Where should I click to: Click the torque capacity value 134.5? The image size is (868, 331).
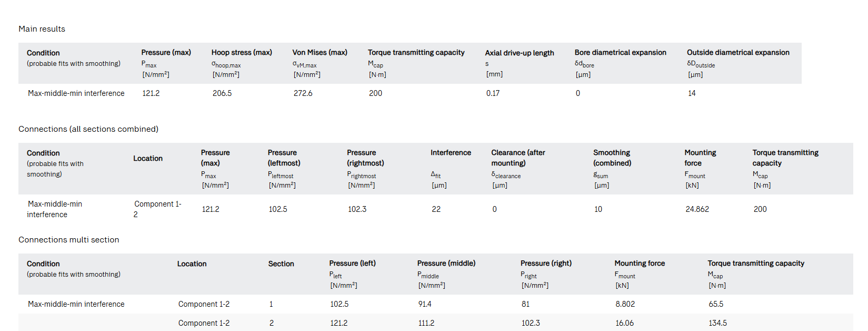tap(717, 323)
